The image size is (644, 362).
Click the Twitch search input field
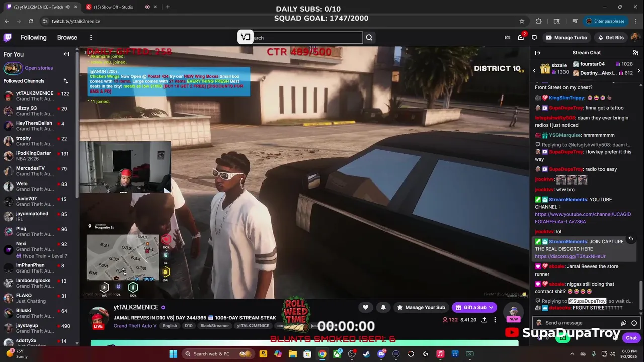pos(307,38)
